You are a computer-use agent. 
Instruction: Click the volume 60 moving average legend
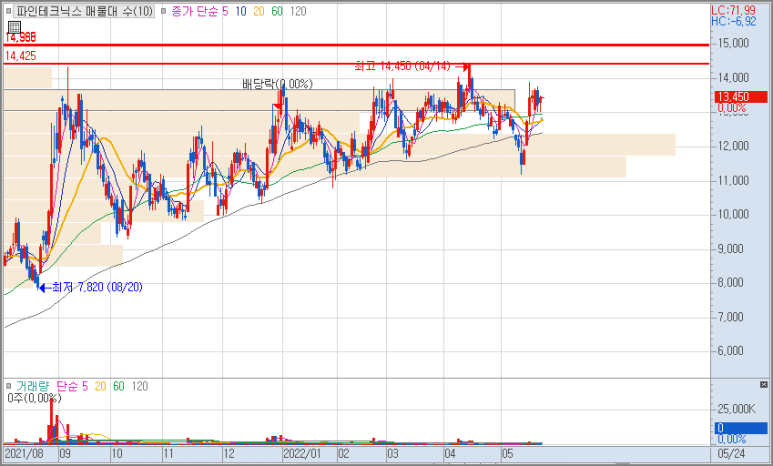pos(119,386)
